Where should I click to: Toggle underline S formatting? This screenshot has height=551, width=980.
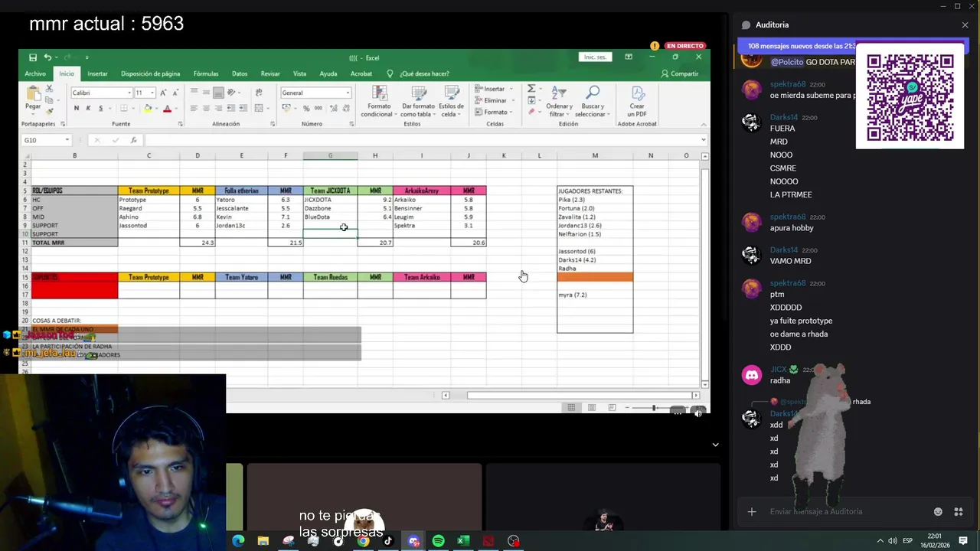[x=100, y=109]
